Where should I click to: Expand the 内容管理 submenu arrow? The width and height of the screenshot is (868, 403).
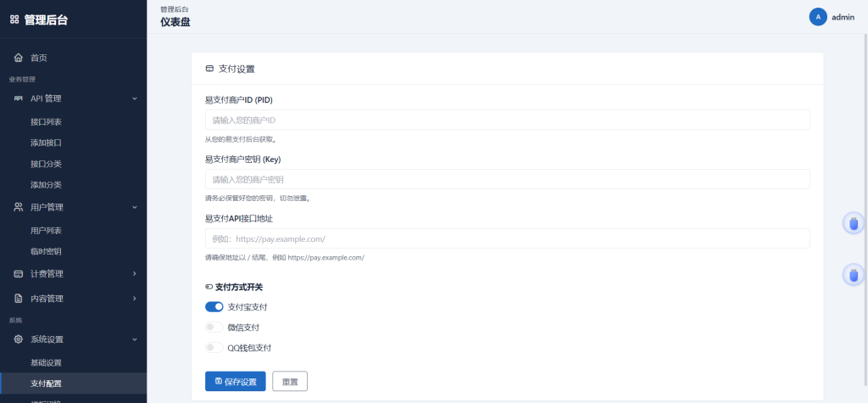[x=135, y=299]
